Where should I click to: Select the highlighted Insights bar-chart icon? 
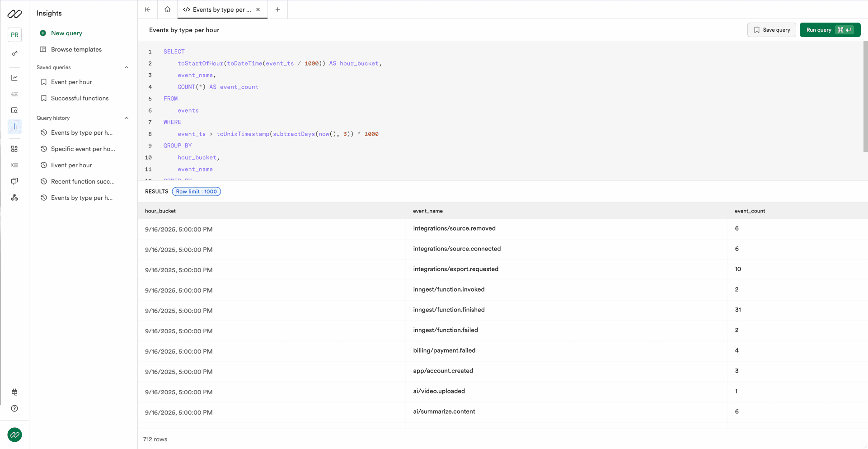click(14, 127)
